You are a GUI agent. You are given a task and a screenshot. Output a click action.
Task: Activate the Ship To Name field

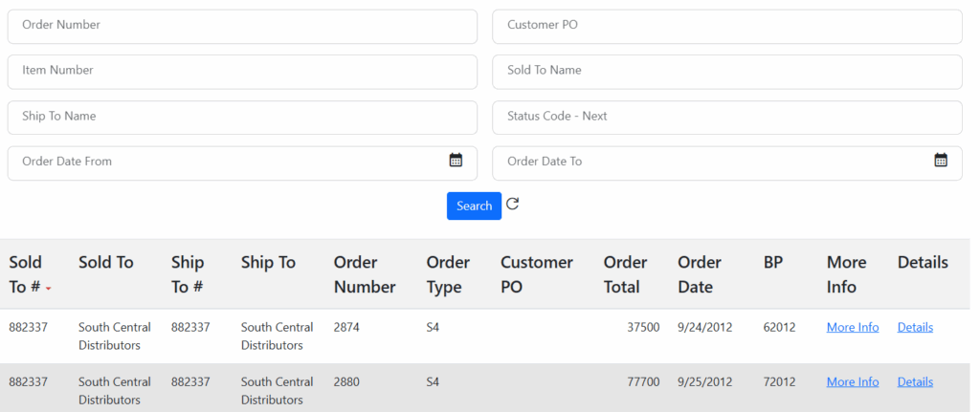(242, 117)
